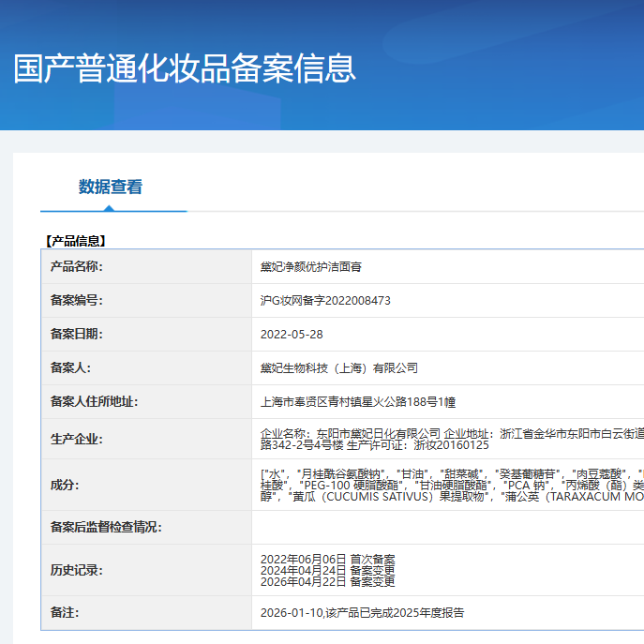Select filing date 2022-05-28
644x644 pixels.
pyautogui.click(x=292, y=335)
